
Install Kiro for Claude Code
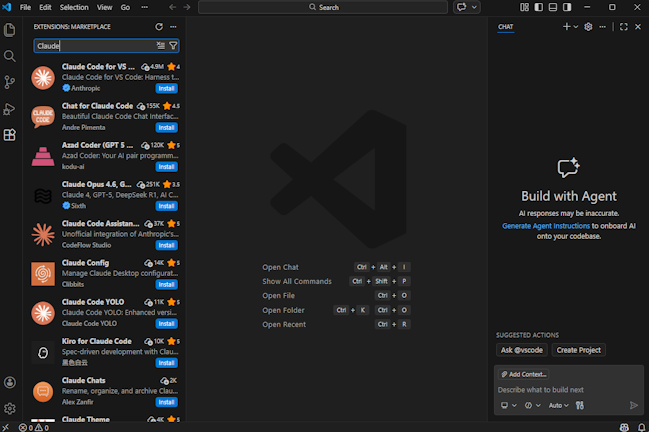[166, 363]
